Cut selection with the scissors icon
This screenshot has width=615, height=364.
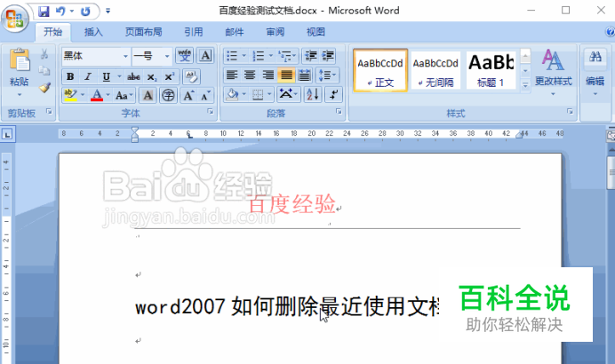(44, 54)
